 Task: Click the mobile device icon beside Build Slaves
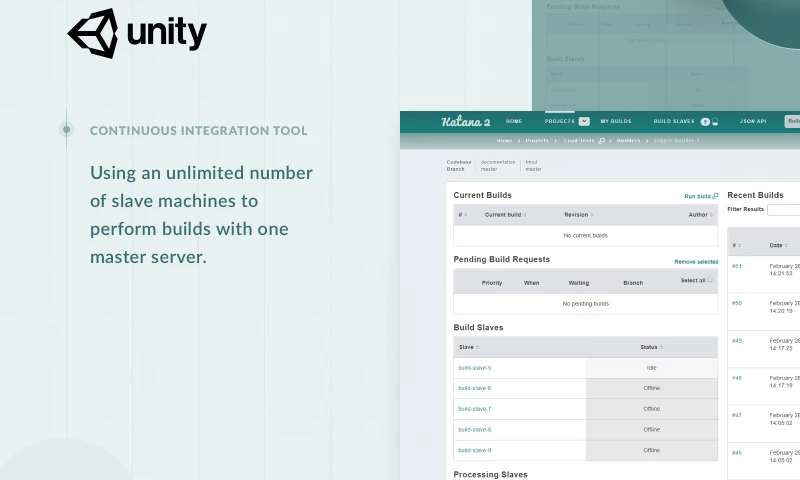(x=715, y=121)
